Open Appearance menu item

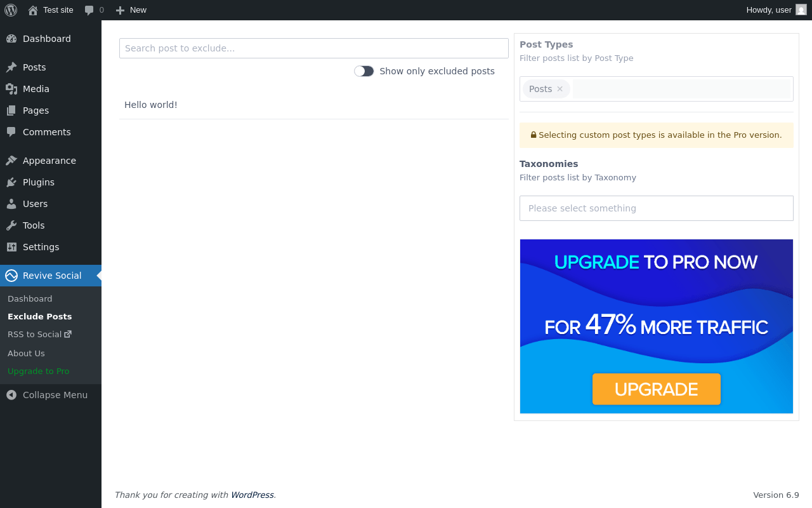pyautogui.click(x=49, y=161)
